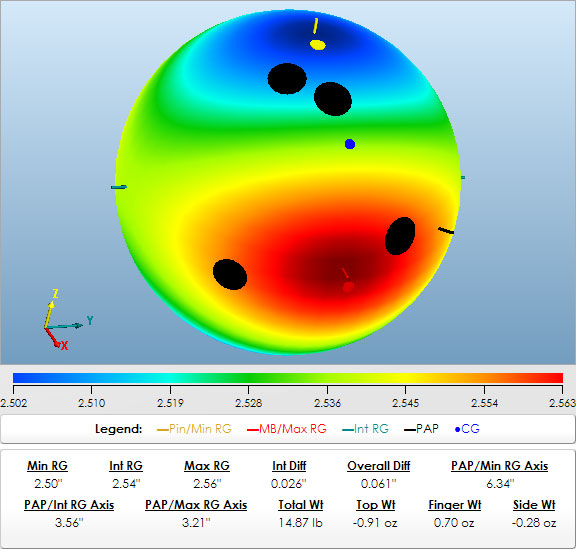
Task: Click the teal Int RG marker at left edge
Action: pyautogui.click(x=119, y=187)
